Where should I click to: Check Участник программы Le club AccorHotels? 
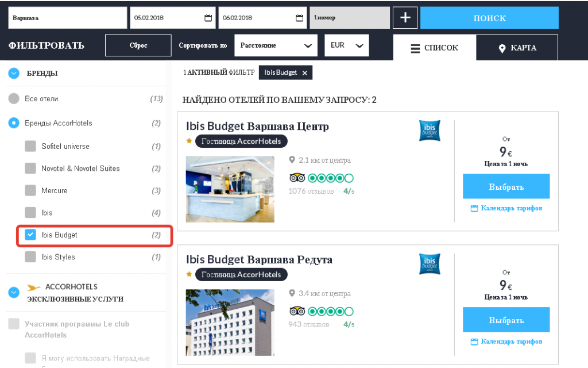click(14, 324)
